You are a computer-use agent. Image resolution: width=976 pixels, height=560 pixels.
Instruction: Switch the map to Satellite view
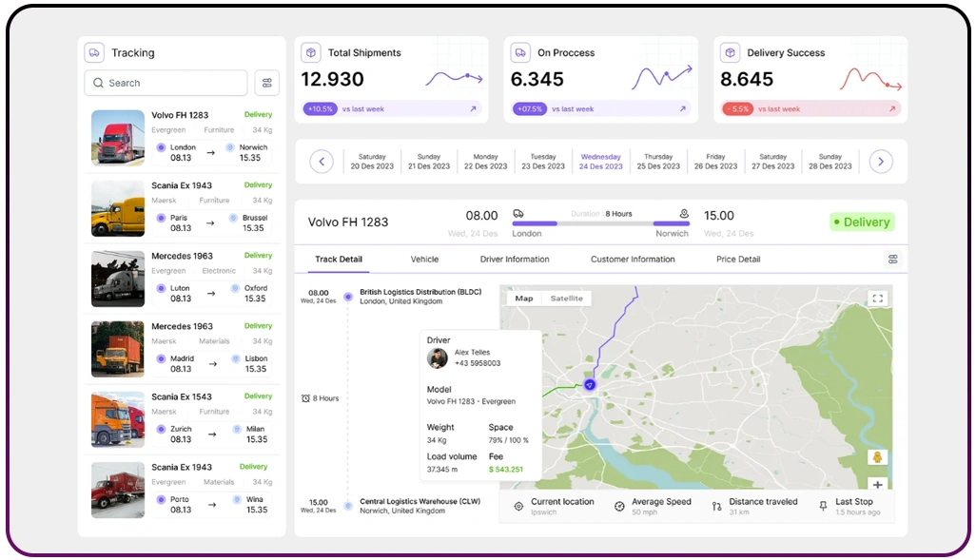point(567,298)
